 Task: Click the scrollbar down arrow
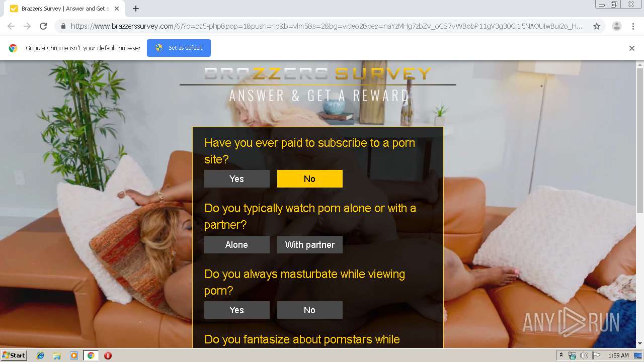(640, 344)
